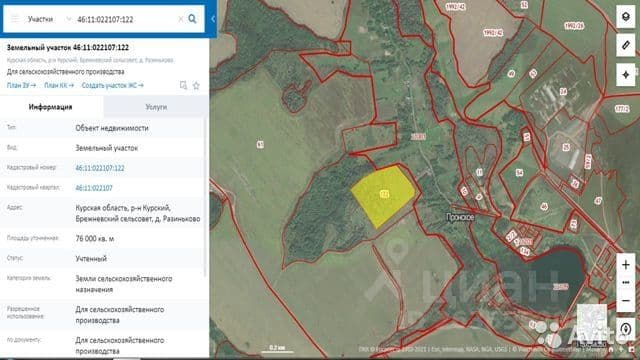This screenshot has width=640, height=360.
Task: Click the 0.2 км map scale bar
Action: pyautogui.click(x=277, y=349)
